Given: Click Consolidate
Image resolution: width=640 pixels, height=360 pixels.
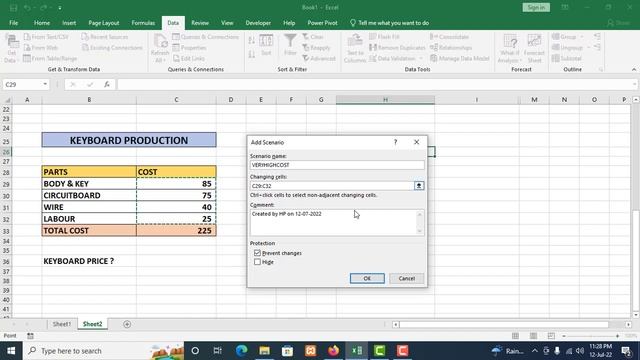Looking at the screenshot, I should pyautogui.click(x=449, y=37).
